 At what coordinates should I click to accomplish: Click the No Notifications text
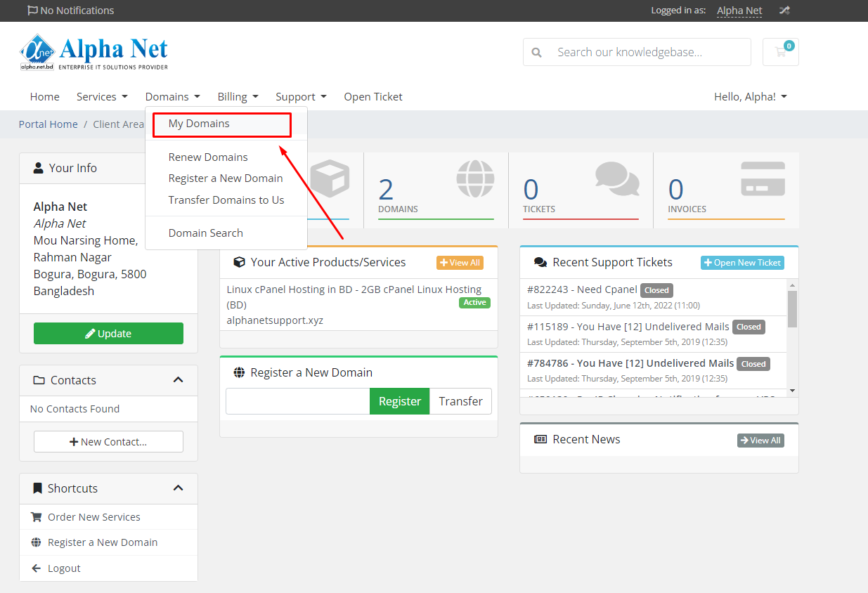click(77, 11)
